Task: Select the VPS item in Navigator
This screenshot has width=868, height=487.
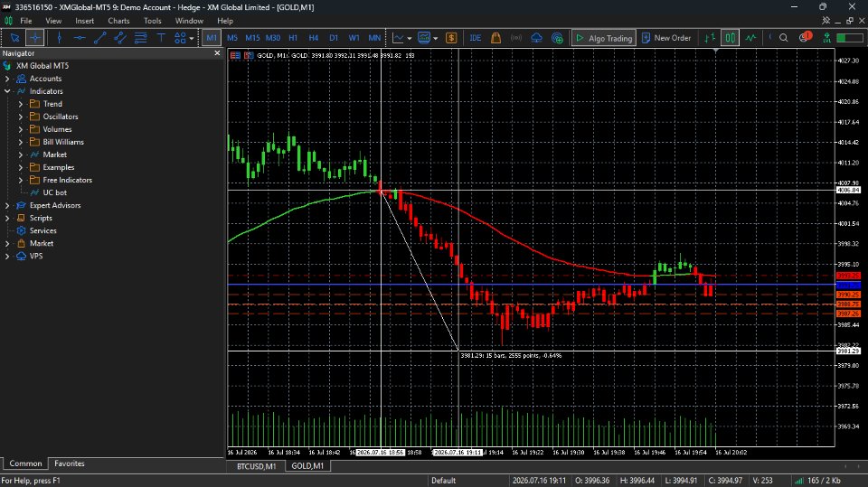Action: (36, 257)
